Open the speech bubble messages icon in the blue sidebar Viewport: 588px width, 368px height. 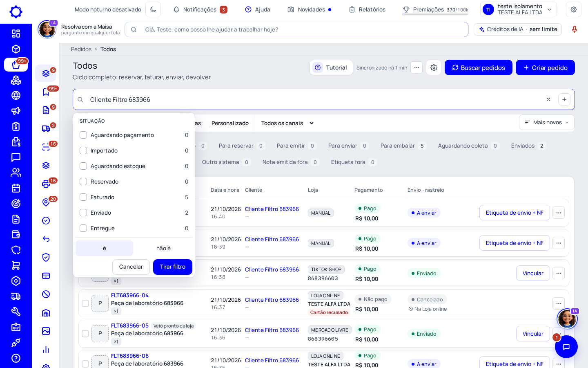(x=16, y=157)
